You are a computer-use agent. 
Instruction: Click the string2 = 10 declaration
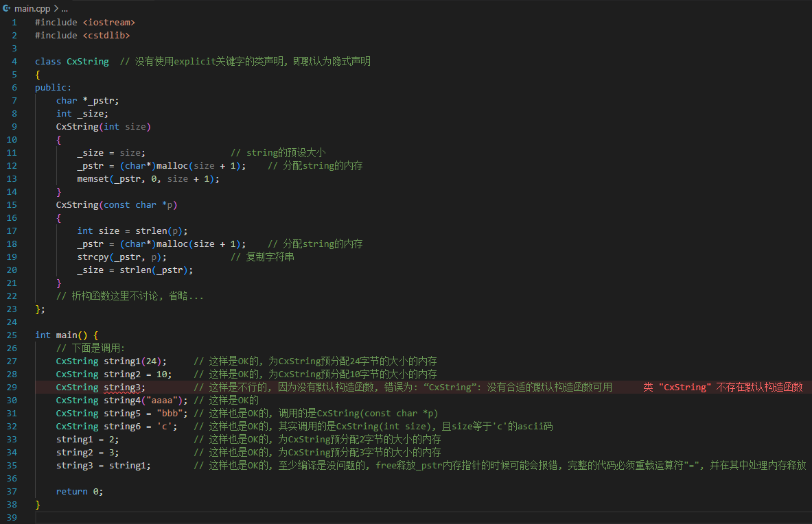(114, 374)
